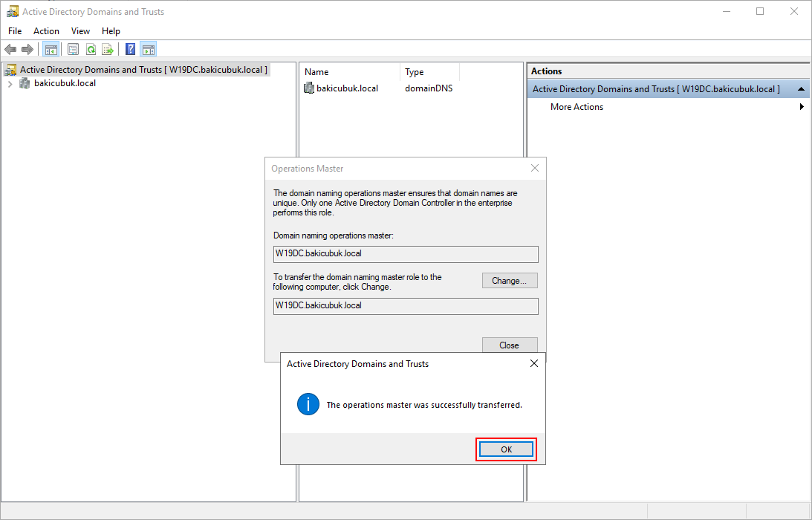The height and width of the screenshot is (520, 812).
Task: Collapse the Actions section header arrow
Action: pyautogui.click(x=801, y=89)
